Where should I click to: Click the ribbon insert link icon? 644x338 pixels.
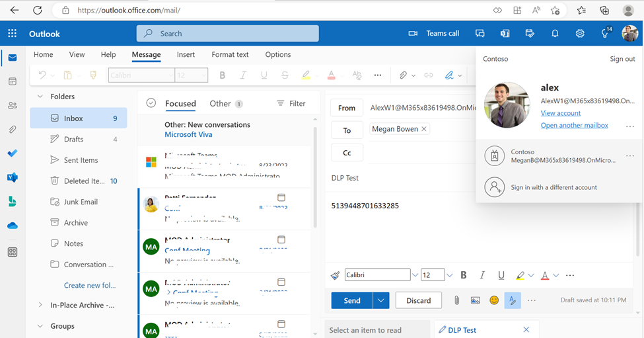click(x=429, y=75)
